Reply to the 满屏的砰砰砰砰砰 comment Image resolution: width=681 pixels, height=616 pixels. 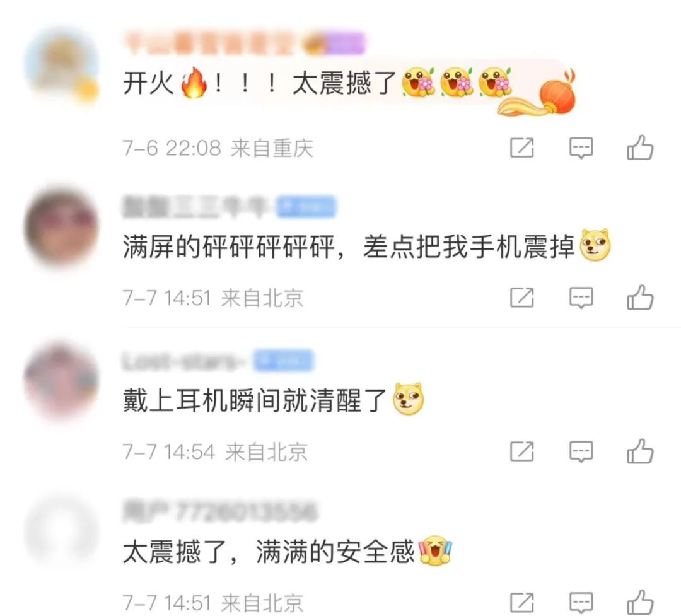(x=581, y=298)
